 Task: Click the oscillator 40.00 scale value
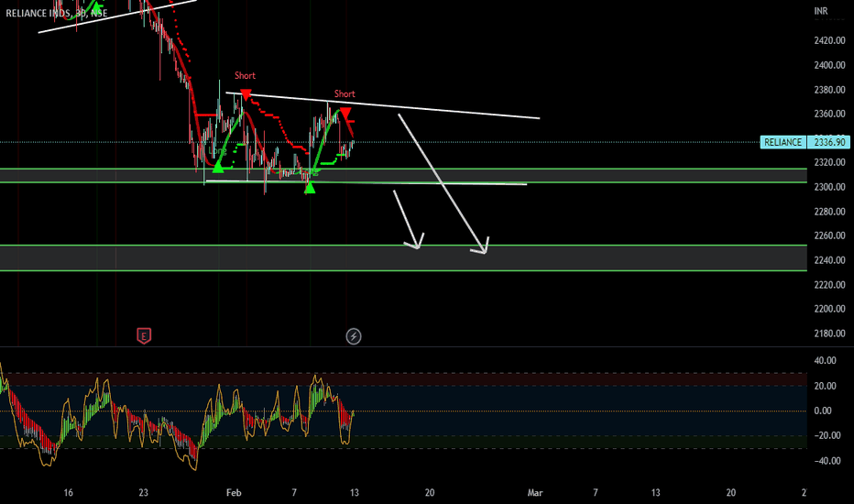(x=825, y=361)
